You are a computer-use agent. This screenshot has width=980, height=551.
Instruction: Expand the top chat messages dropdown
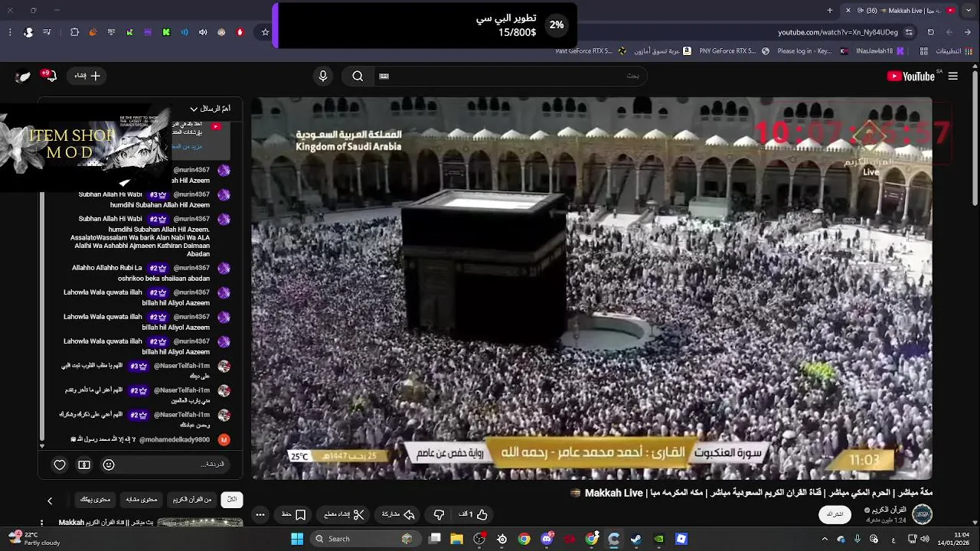pyautogui.click(x=210, y=109)
